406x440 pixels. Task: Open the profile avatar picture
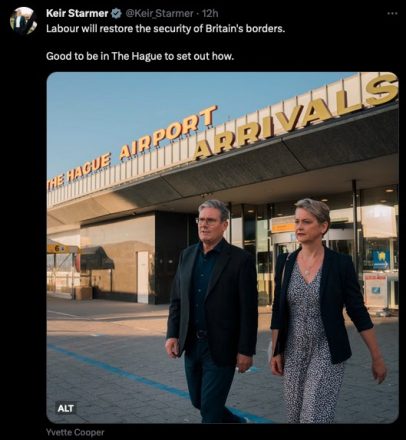[x=23, y=20]
